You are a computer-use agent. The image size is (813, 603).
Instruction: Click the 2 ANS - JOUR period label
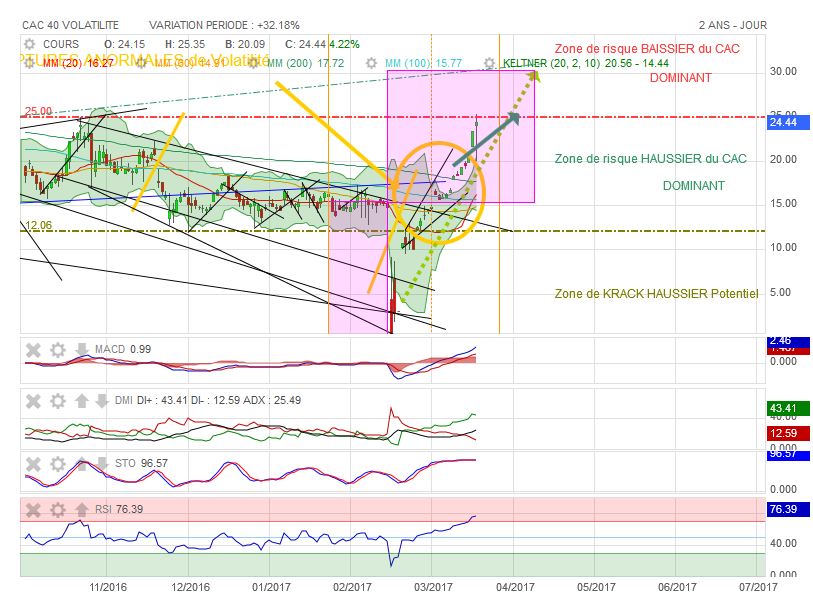pyautogui.click(x=733, y=25)
